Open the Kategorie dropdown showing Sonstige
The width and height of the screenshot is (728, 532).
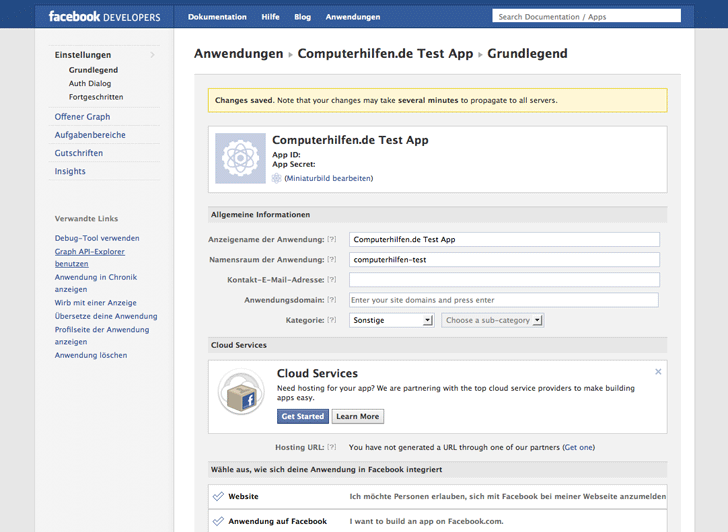(391, 320)
